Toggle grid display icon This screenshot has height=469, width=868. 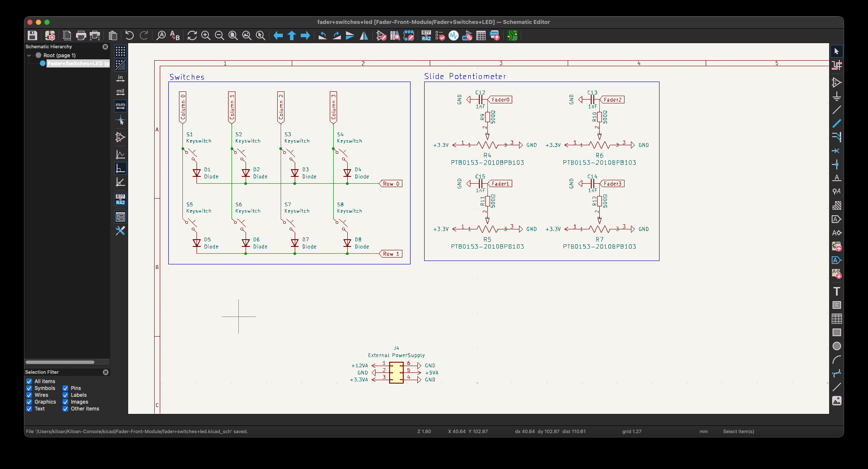[120, 51]
